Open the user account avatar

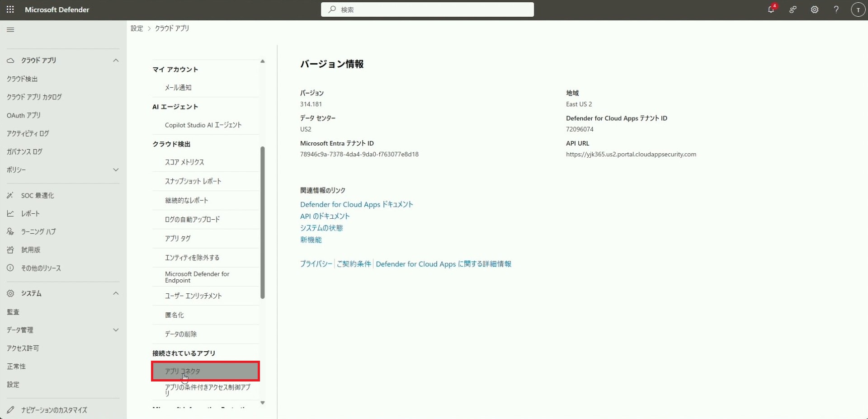pyautogui.click(x=858, y=9)
